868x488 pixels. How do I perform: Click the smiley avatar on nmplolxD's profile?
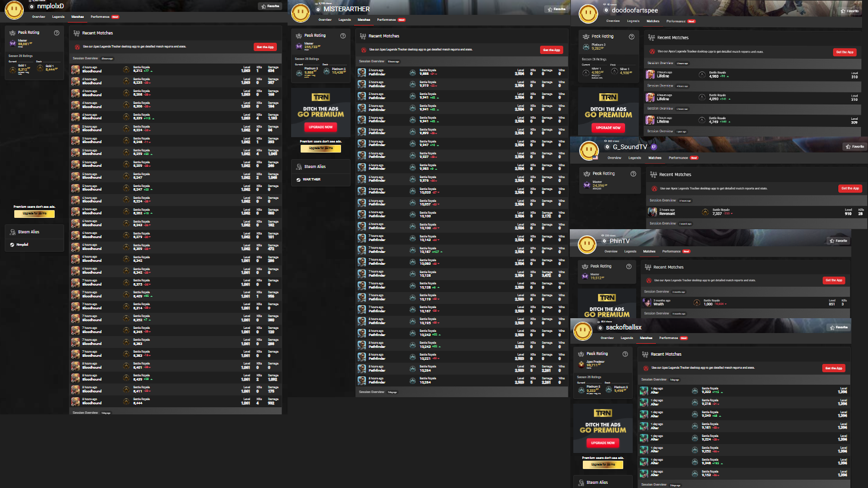point(14,10)
